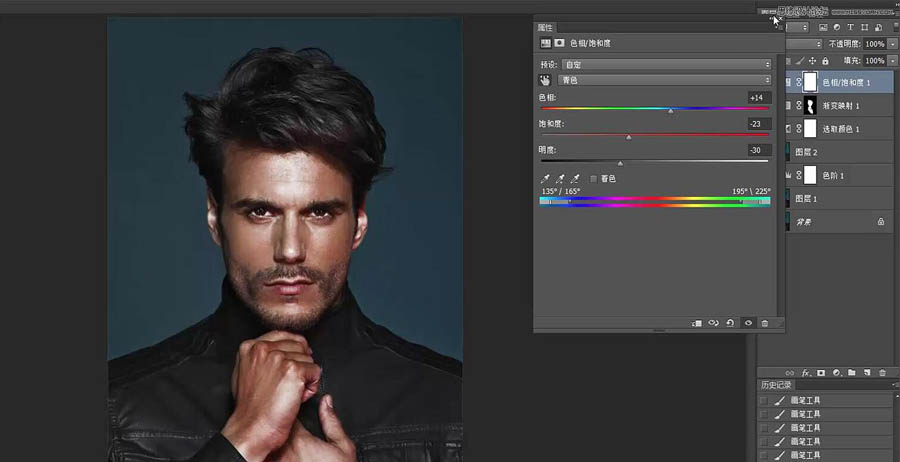Toggle lock all icon in Layers panel
The height and width of the screenshot is (462, 900).
(x=825, y=60)
